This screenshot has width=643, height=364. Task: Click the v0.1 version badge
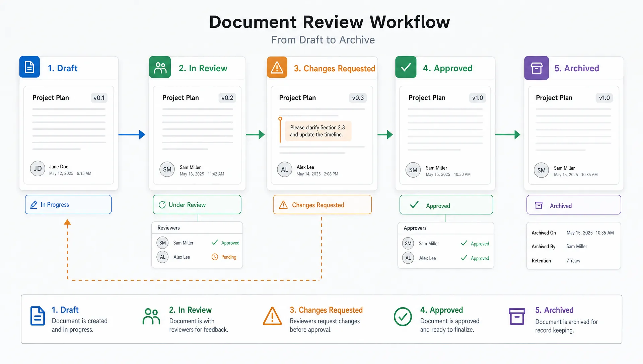[99, 98]
